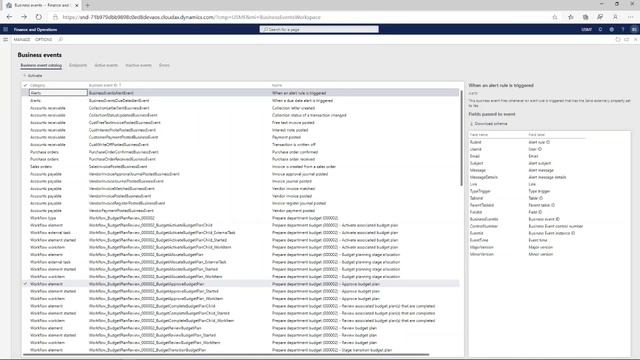Select the Purchase order confirmed row
Viewport: 640px width, 360px height.
(241, 152)
